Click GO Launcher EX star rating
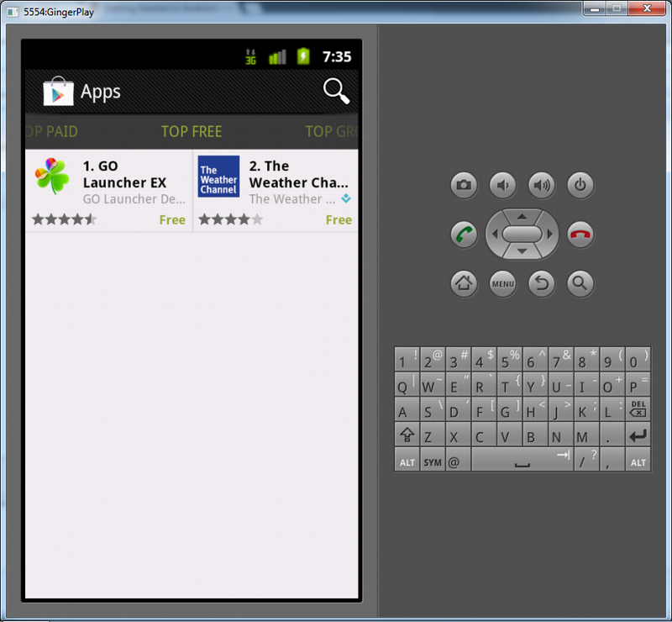This screenshot has width=672, height=622. point(65,219)
